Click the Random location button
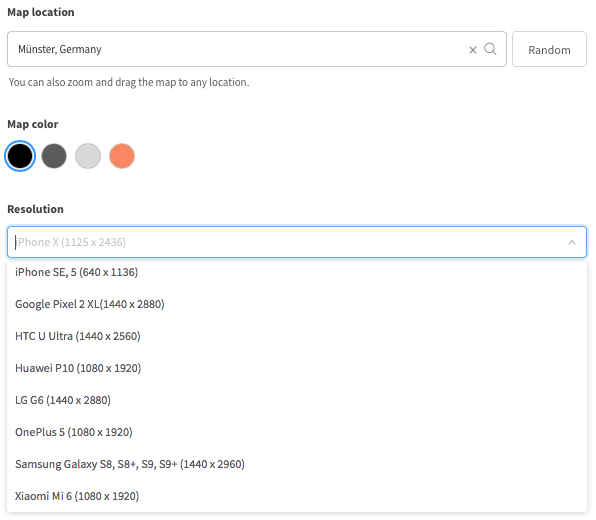This screenshot has width=596, height=520. pyautogui.click(x=549, y=49)
